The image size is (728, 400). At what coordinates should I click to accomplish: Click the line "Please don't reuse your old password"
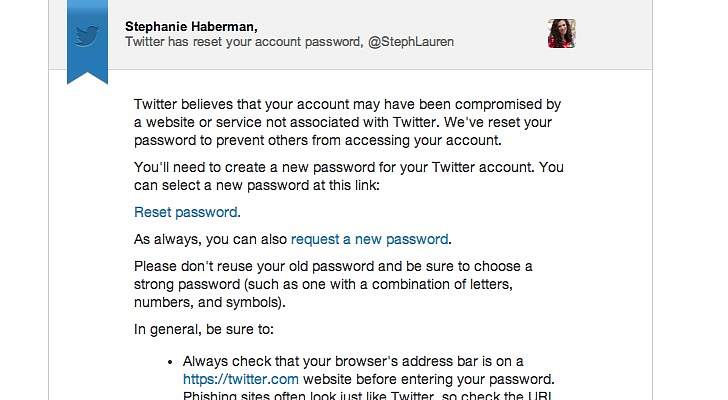click(x=333, y=266)
